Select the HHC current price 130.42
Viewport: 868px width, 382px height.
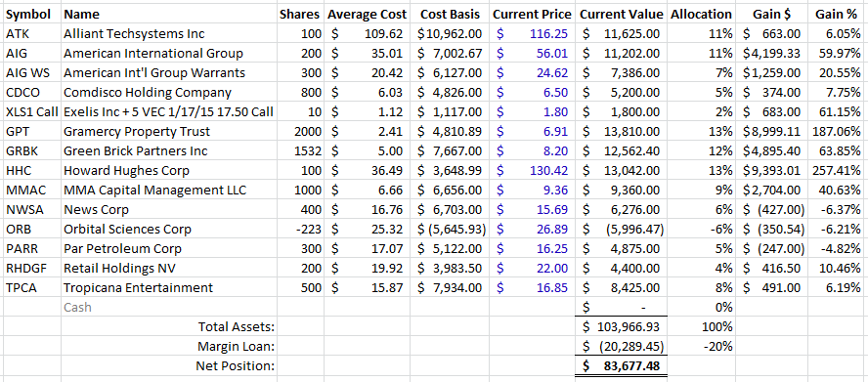pos(532,171)
